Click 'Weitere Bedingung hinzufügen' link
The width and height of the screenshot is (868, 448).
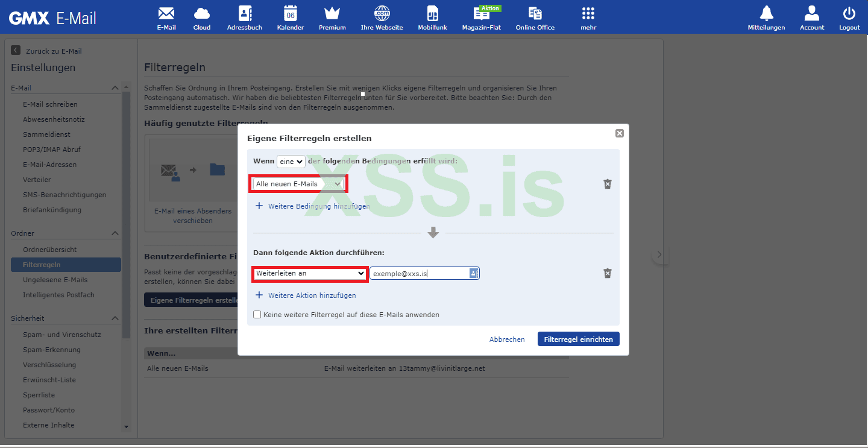[x=313, y=206]
